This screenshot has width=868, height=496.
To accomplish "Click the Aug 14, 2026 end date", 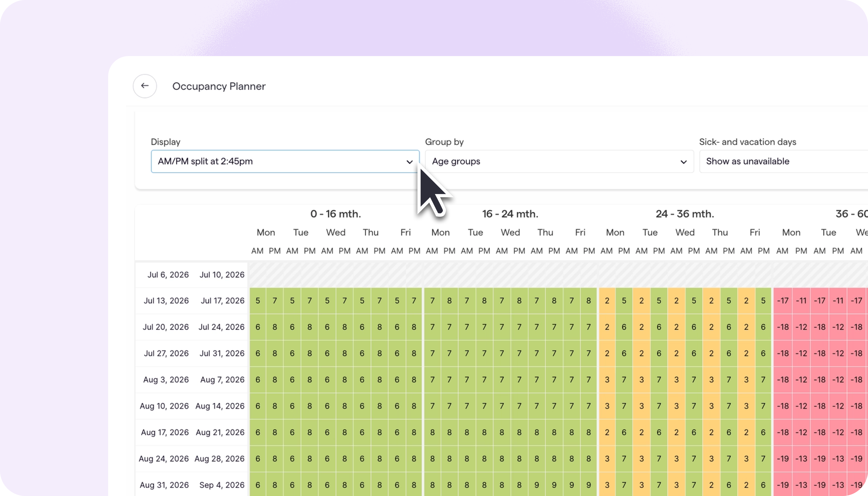I will coord(220,406).
